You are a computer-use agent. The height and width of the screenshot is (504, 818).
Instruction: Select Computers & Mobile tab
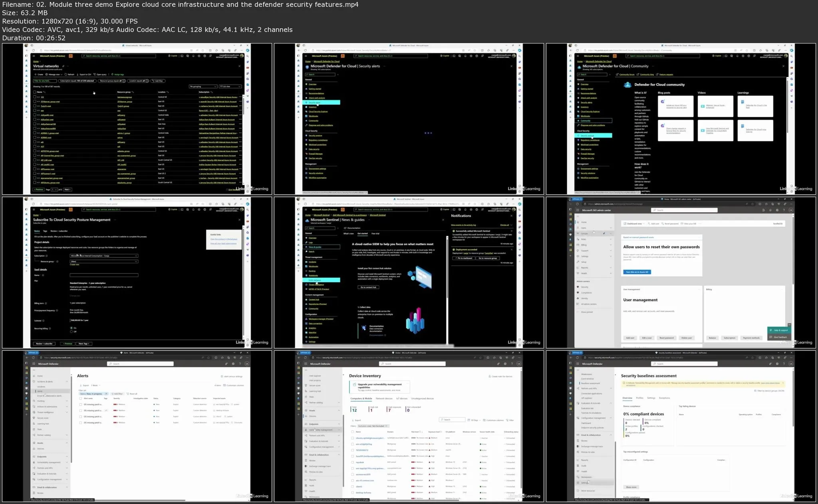[x=361, y=399]
